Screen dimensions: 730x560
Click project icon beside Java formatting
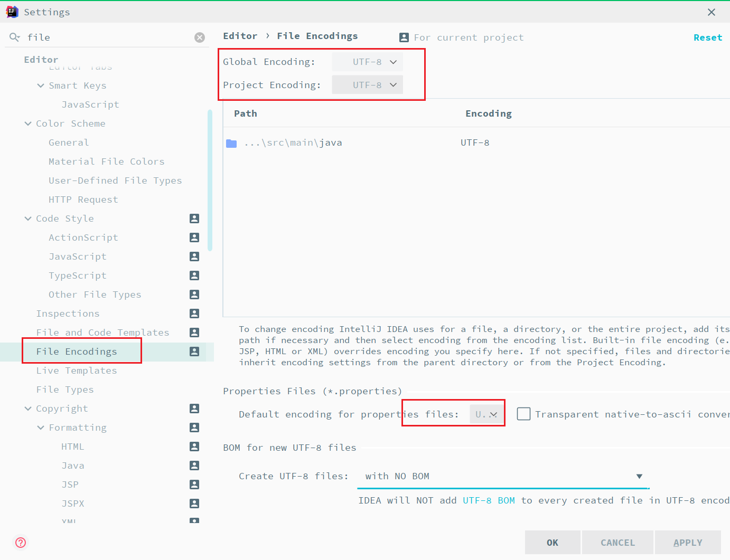tap(194, 466)
